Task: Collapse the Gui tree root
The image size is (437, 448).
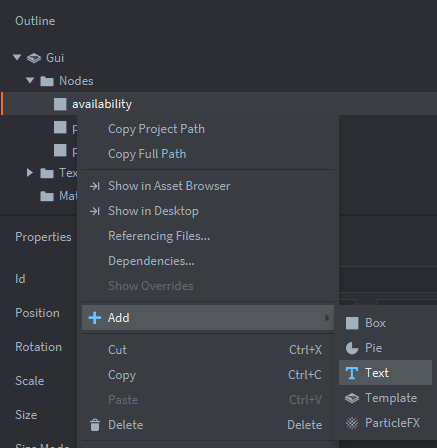Action: click(x=17, y=57)
